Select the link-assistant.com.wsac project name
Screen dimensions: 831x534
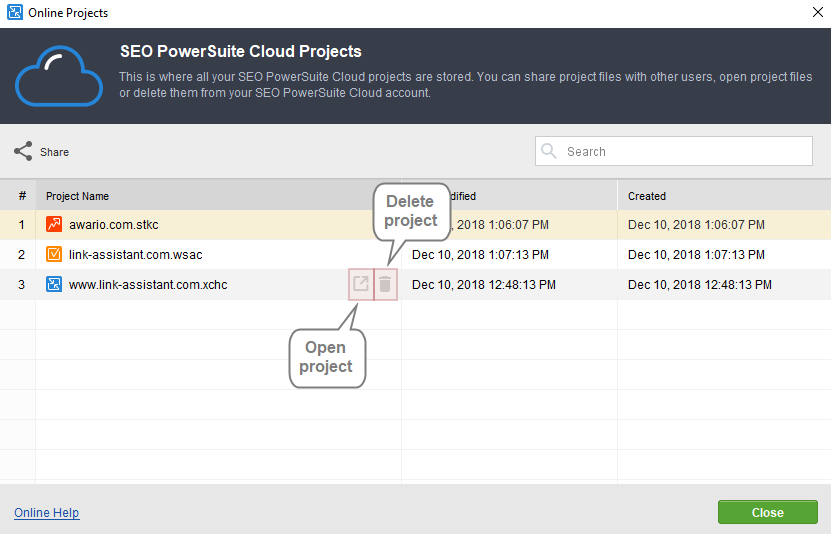coord(136,255)
